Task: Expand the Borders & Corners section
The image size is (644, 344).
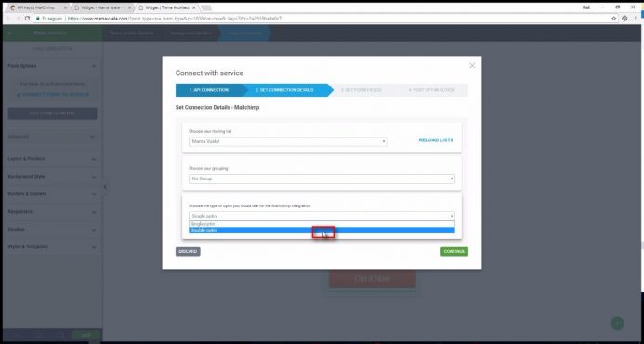Action: click(x=52, y=194)
